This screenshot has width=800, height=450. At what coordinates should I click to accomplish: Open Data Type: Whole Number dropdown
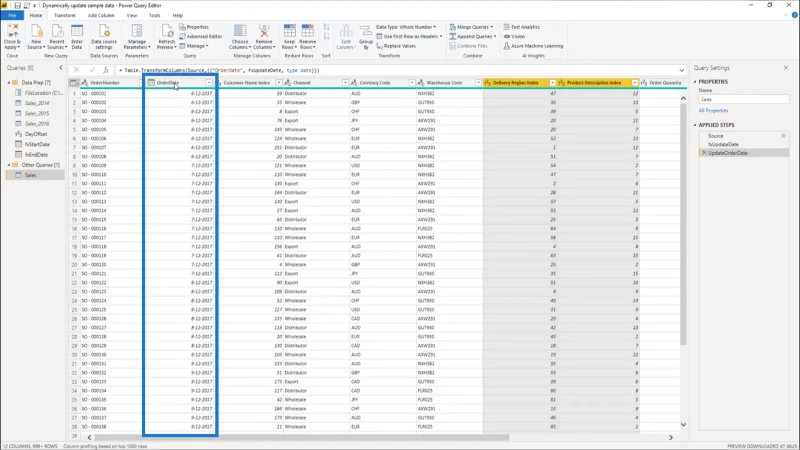(406, 27)
